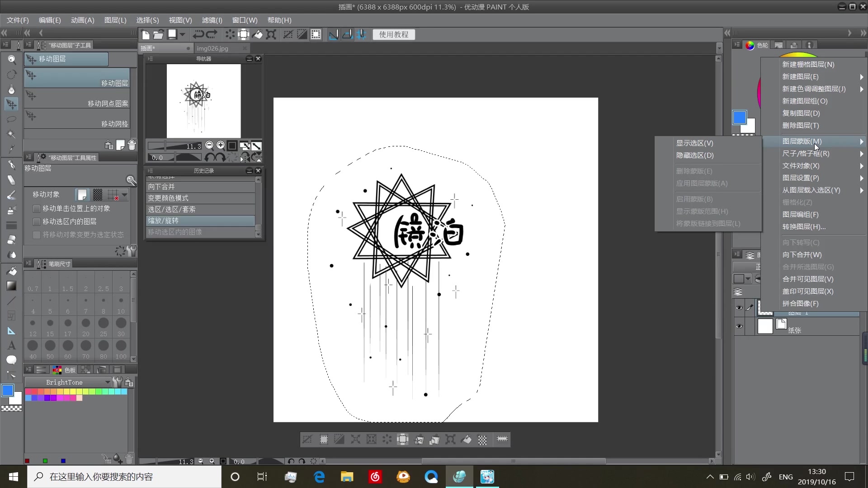Expand 新建色调调整图层(J) submenu
Image resolution: width=868 pixels, height=488 pixels.
814,89
